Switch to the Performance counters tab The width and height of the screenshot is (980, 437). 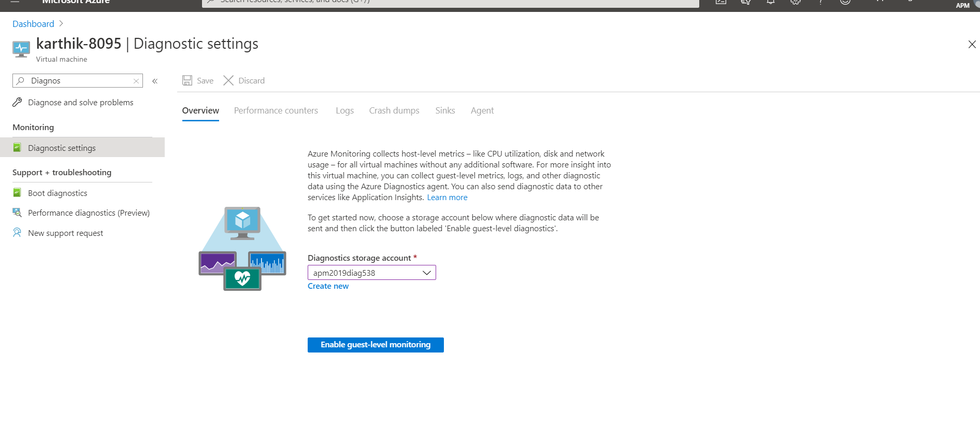click(276, 110)
